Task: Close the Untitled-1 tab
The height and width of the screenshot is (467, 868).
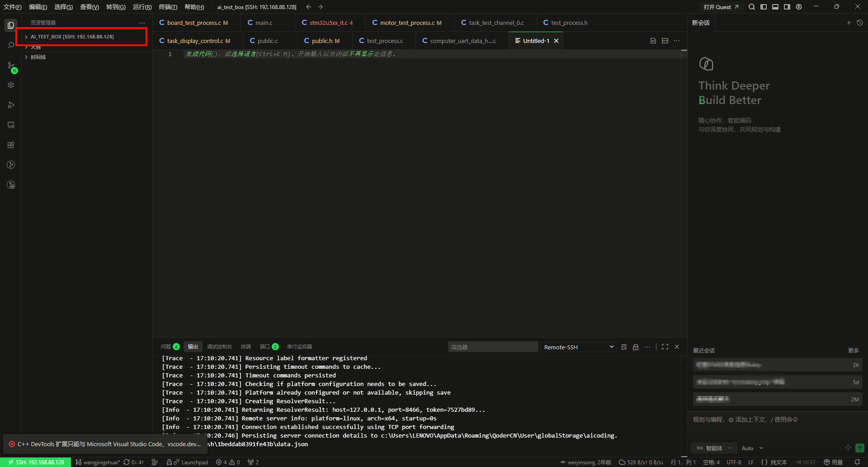Action: click(557, 41)
